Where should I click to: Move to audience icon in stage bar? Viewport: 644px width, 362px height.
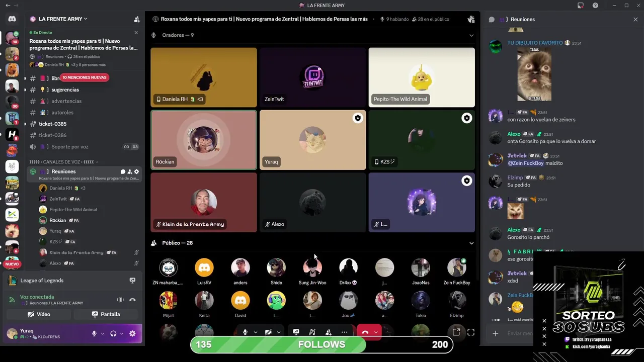329,332
